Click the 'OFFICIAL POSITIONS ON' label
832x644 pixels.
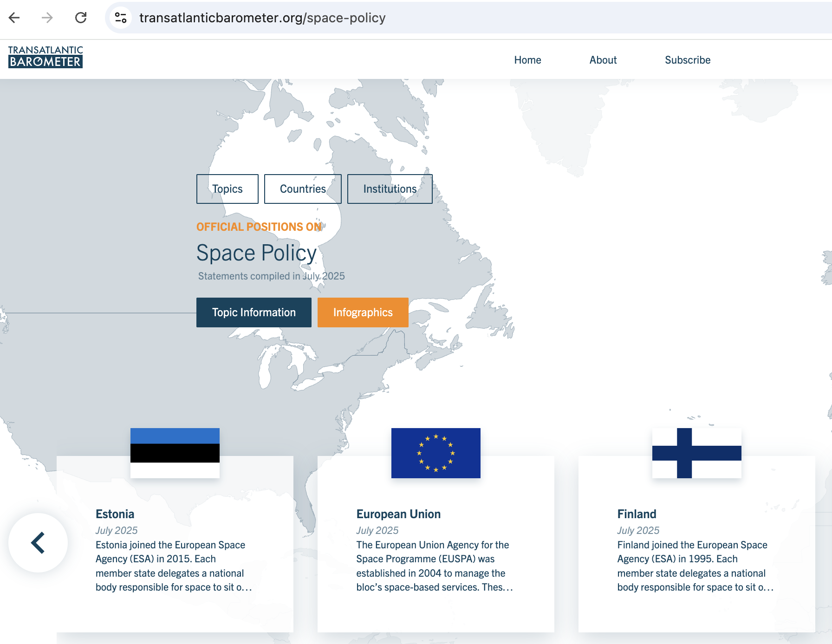click(259, 227)
